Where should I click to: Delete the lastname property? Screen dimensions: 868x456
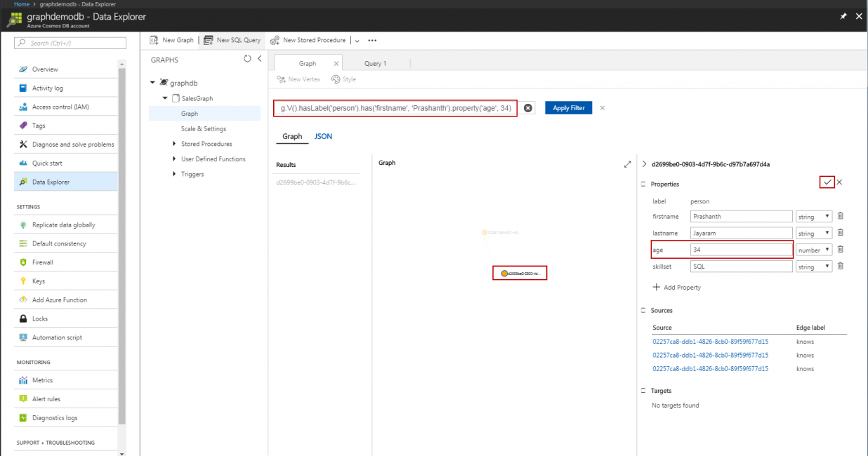[x=840, y=232]
